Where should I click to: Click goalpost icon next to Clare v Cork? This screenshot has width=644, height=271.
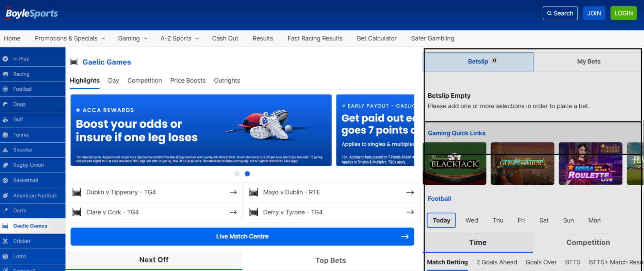(77, 212)
